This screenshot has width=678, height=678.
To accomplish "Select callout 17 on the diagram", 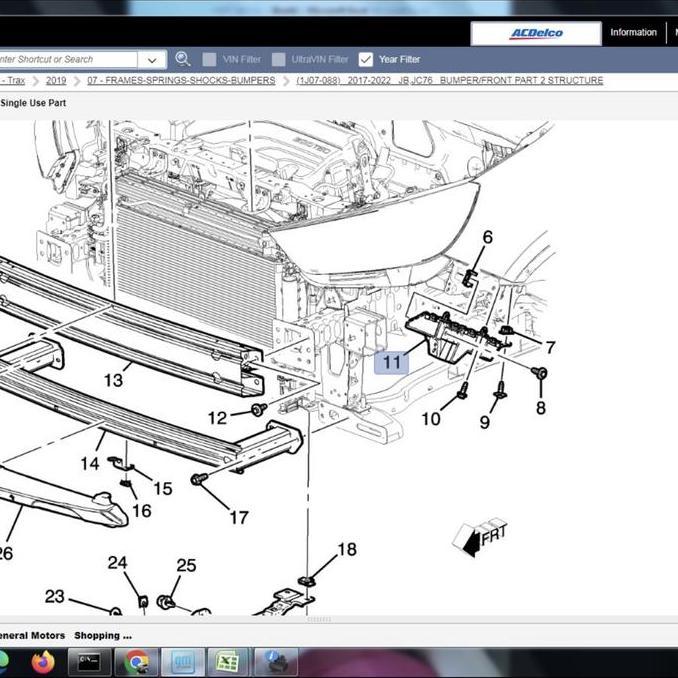I will [239, 517].
